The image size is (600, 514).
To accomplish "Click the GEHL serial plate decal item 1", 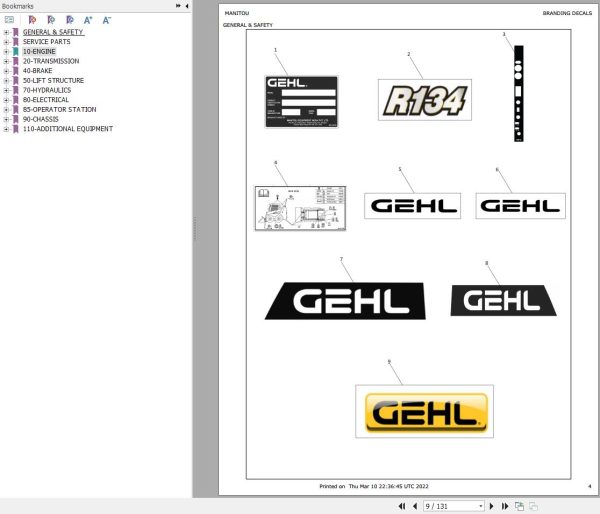I will [302, 102].
